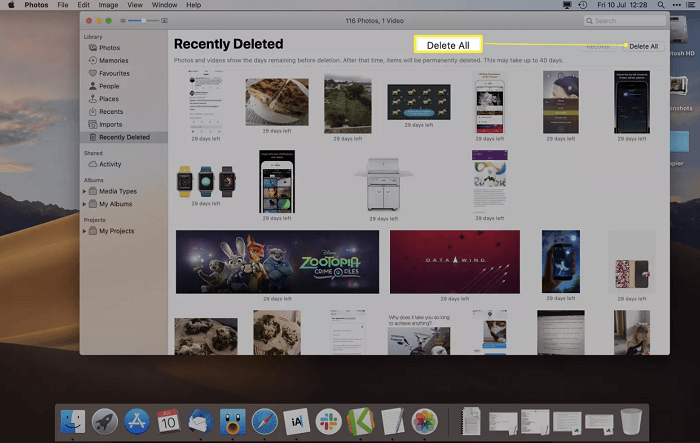700x443 pixels.
Task: Adjust the thumbnail zoom slider
Action: click(x=143, y=20)
